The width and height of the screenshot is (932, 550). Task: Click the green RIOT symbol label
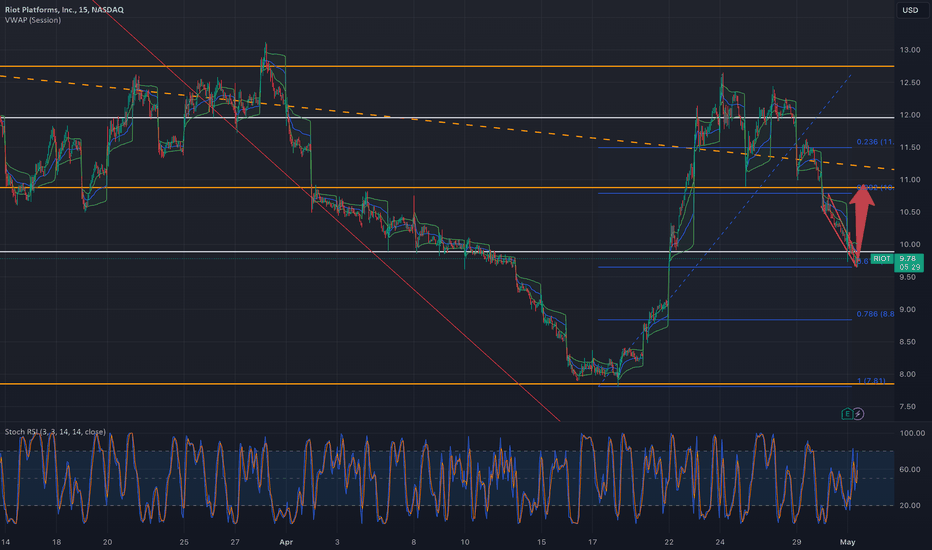(x=882, y=259)
